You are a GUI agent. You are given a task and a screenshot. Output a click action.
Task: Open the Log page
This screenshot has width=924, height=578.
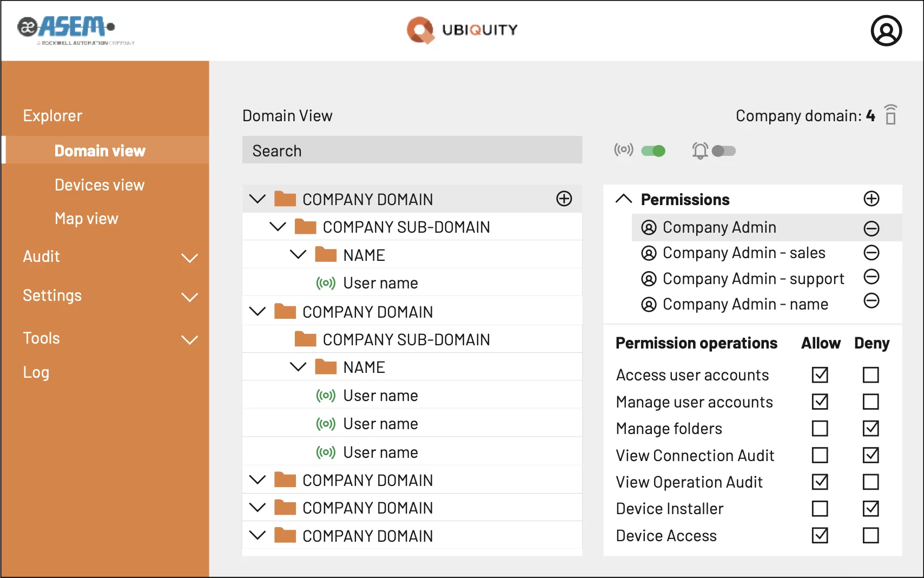(x=36, y=372)
